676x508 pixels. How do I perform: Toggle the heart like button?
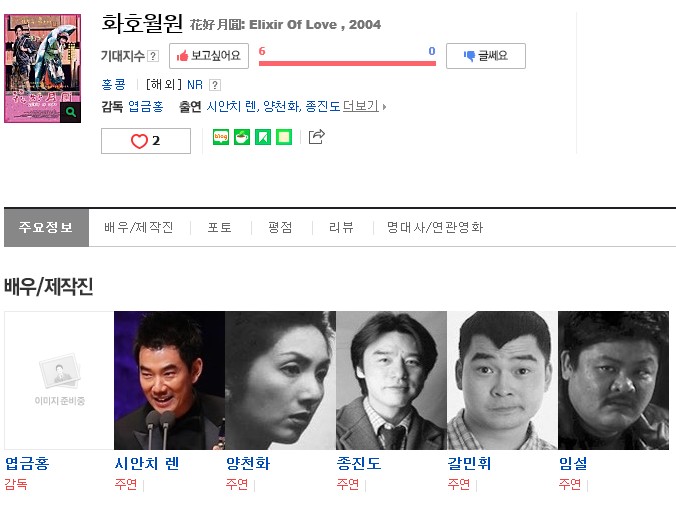[x=146, y=141]
